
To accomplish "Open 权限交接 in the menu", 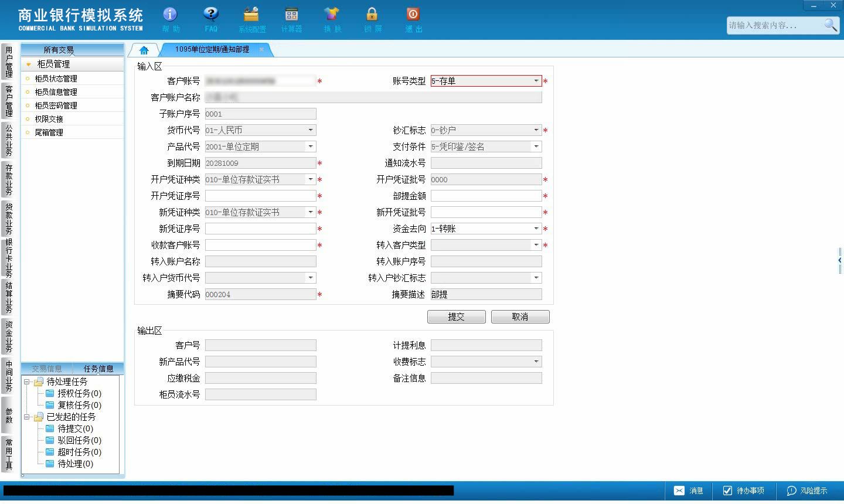I will [x=49, y=119].
